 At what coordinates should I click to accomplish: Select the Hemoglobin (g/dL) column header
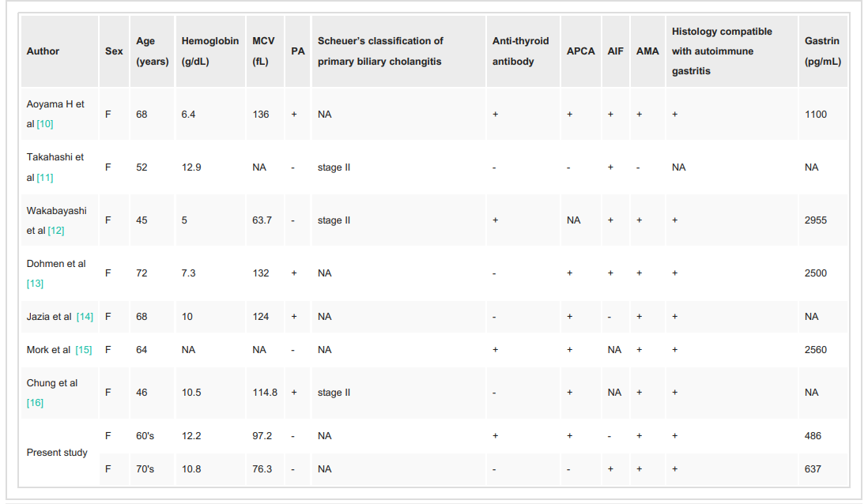point(209,51)
